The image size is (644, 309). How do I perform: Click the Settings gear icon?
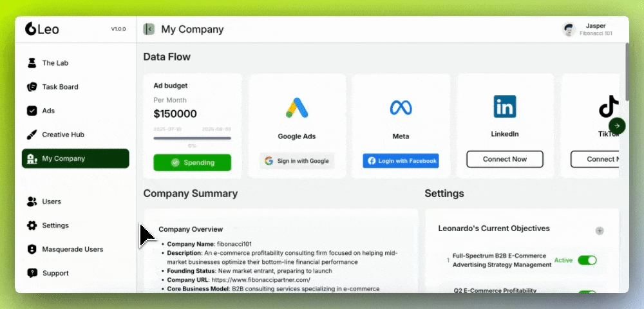click(32, 225)
